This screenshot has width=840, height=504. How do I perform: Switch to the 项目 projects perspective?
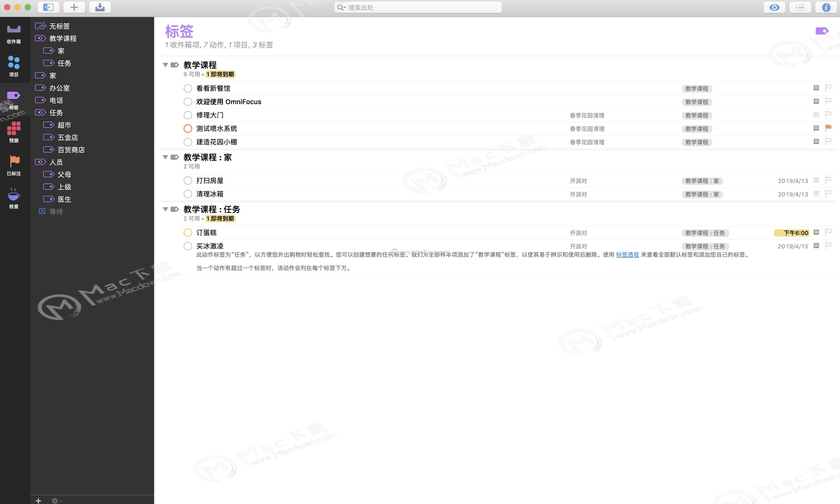pyautogui.click(x=14, y=66)
